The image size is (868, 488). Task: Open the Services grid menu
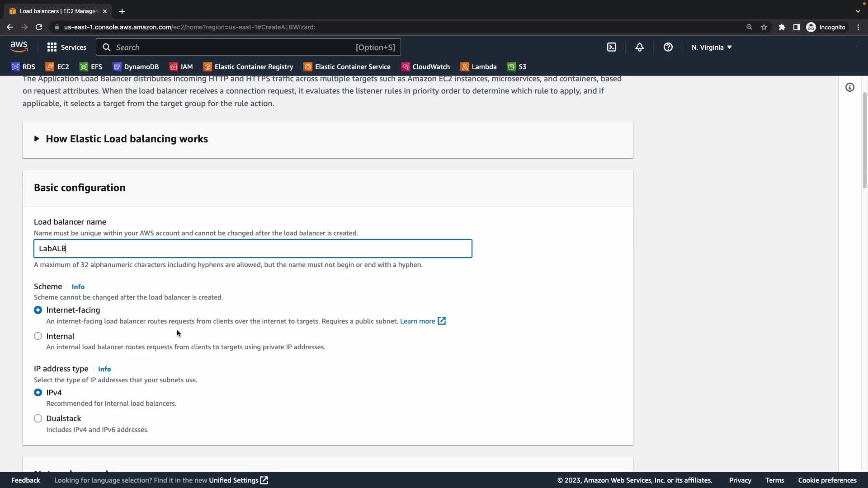click(66, 47)
